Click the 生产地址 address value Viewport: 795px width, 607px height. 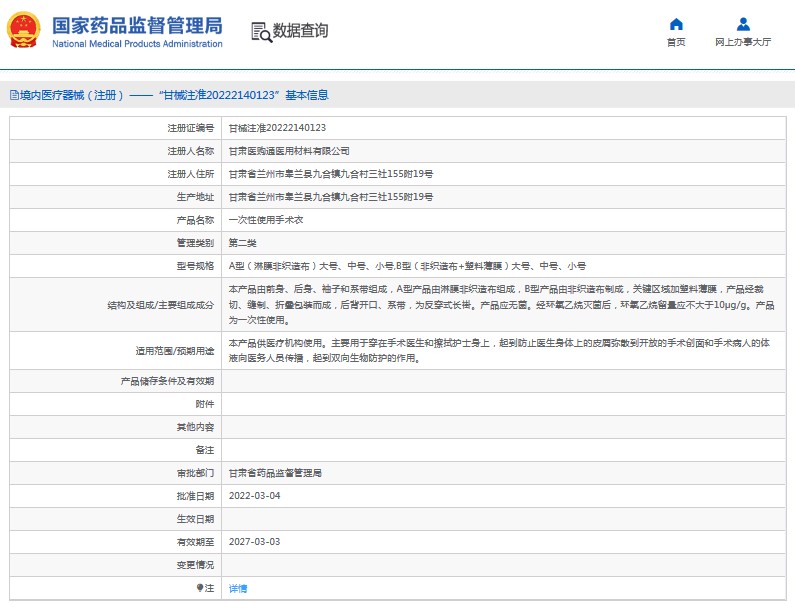331,196
